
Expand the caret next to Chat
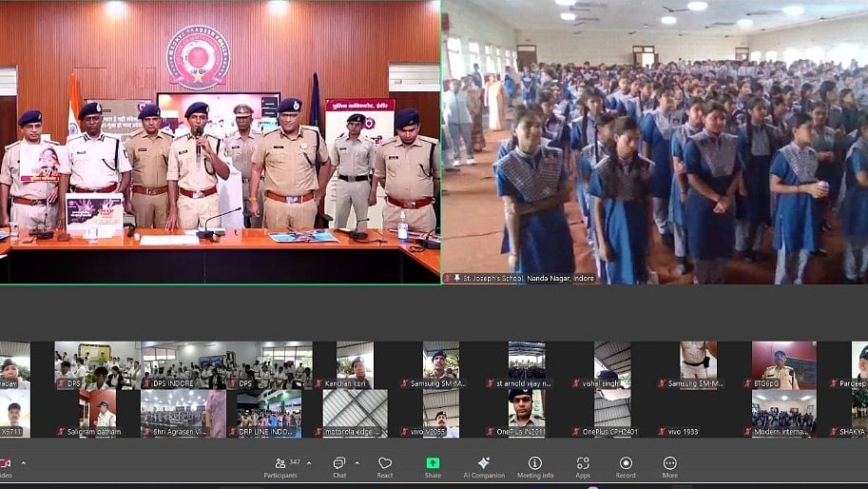point(357,463)
